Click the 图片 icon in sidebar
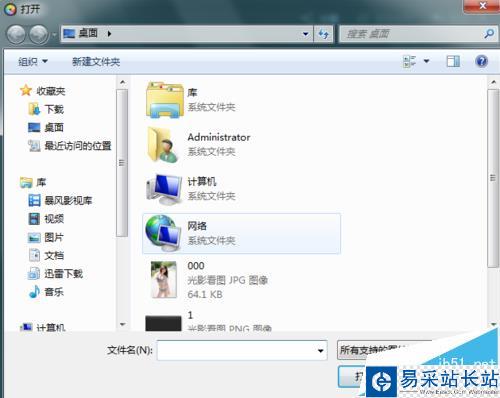500x398 pixels. (x=34, y=237)
